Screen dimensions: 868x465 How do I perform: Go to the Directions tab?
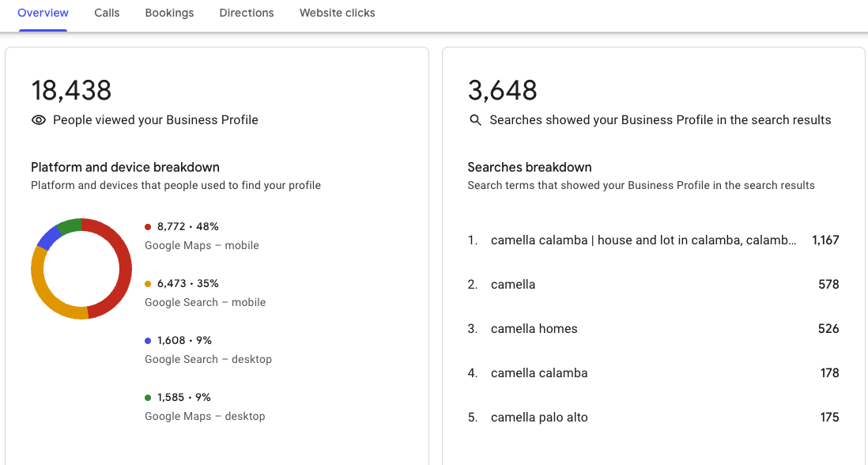click(x=247, y=13)
